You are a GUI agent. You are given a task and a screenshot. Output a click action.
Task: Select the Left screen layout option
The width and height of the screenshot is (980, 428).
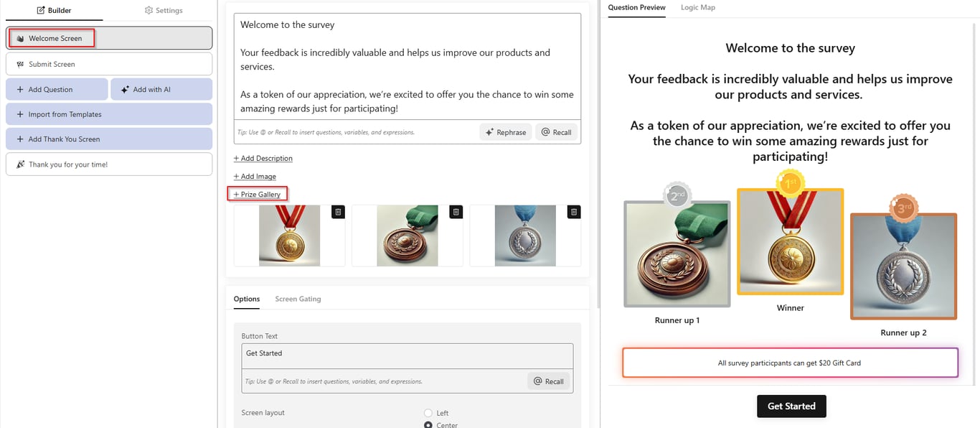[428, 413]
